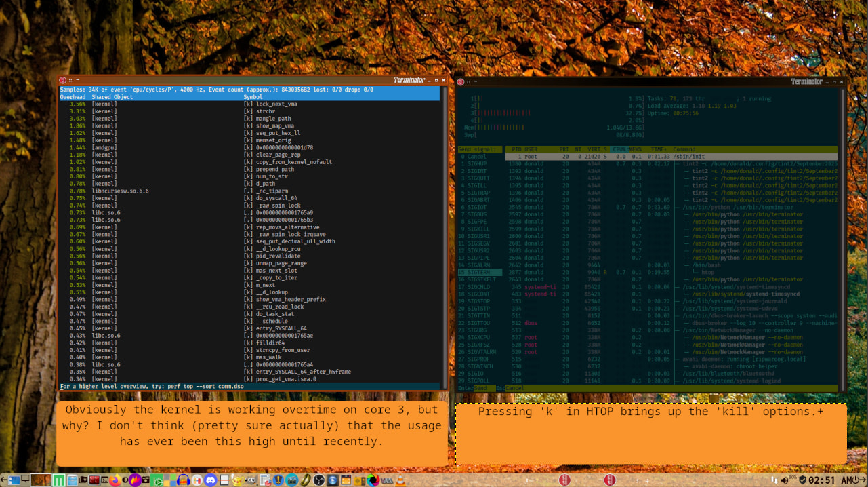
Task: Select the 0 Cancel signal entry
Action: [480, 157]
